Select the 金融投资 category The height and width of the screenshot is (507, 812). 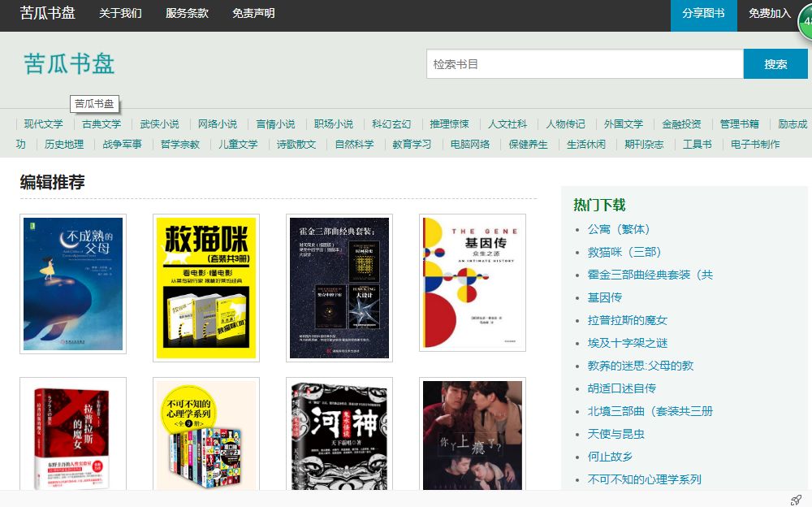point(681,123)
